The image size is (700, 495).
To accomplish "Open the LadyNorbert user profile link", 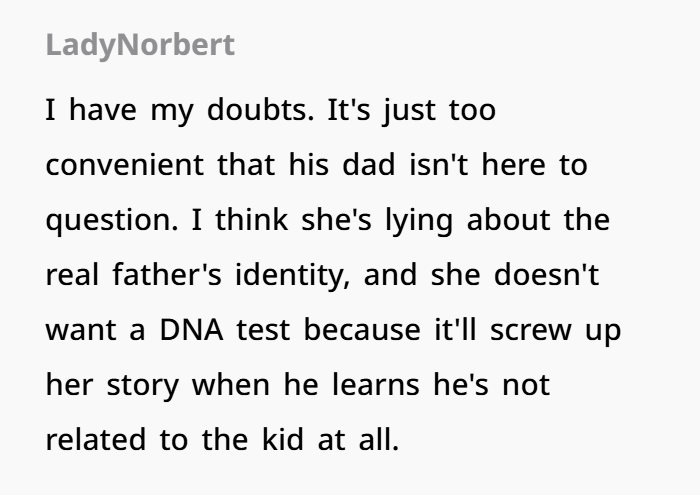I will 140,46.
